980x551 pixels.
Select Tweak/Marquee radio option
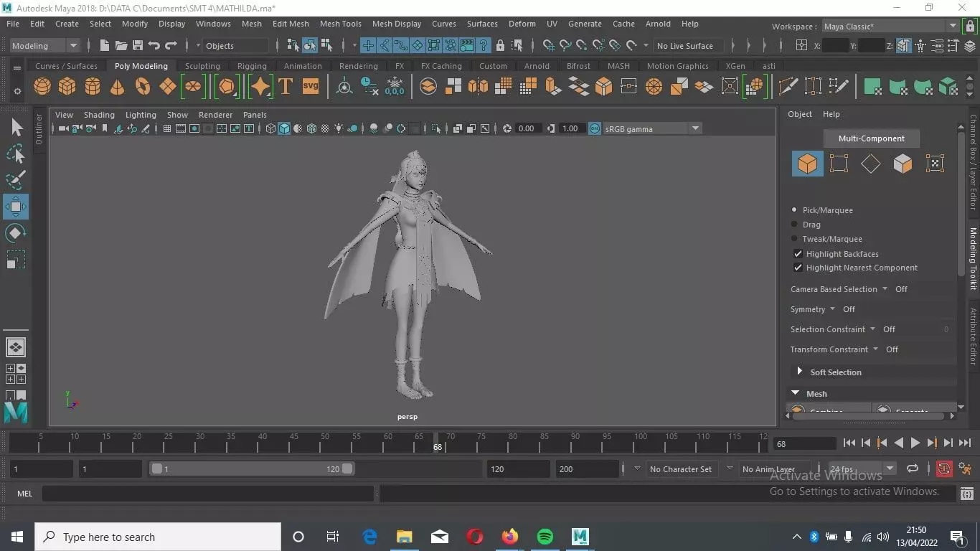click(794, 239)
